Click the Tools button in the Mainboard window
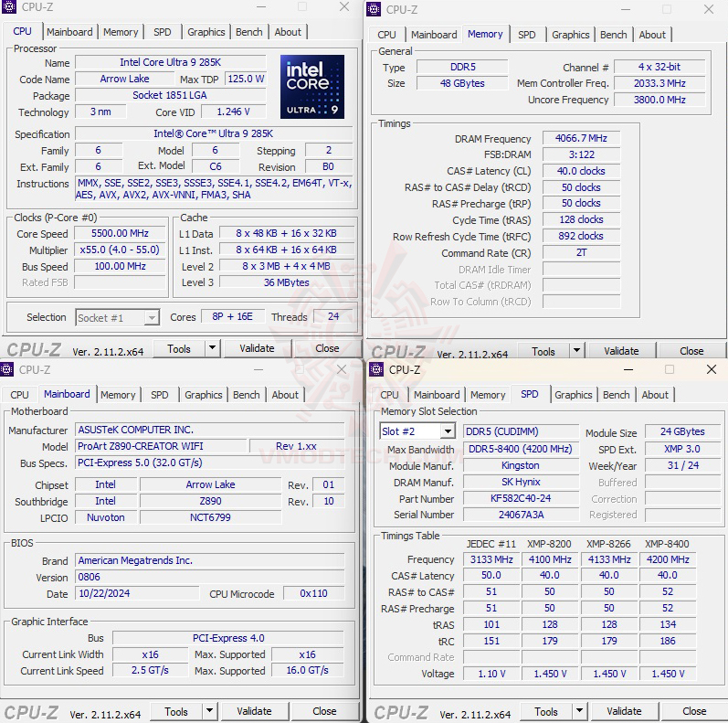728x723 pixels. (176, 711)
